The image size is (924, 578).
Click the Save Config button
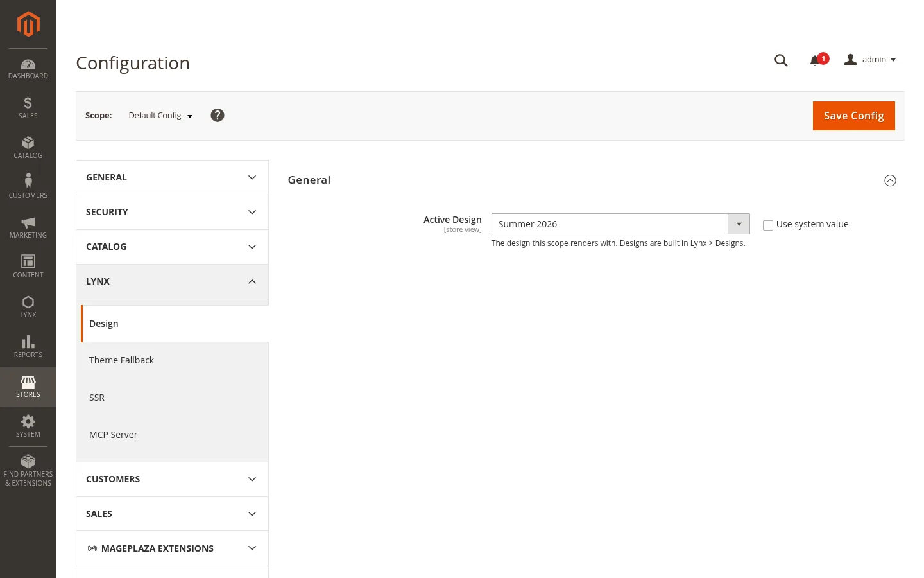853,116
